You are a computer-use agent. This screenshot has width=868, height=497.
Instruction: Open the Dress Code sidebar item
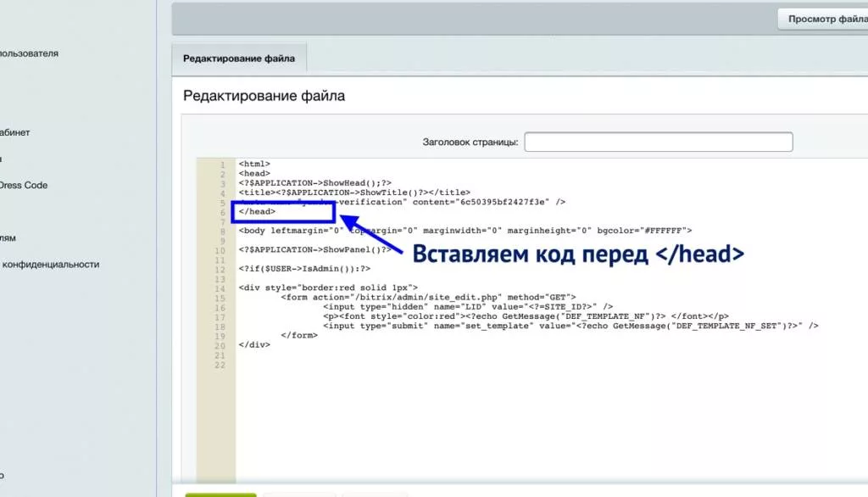pyautogui.click(x=24, y=185)
